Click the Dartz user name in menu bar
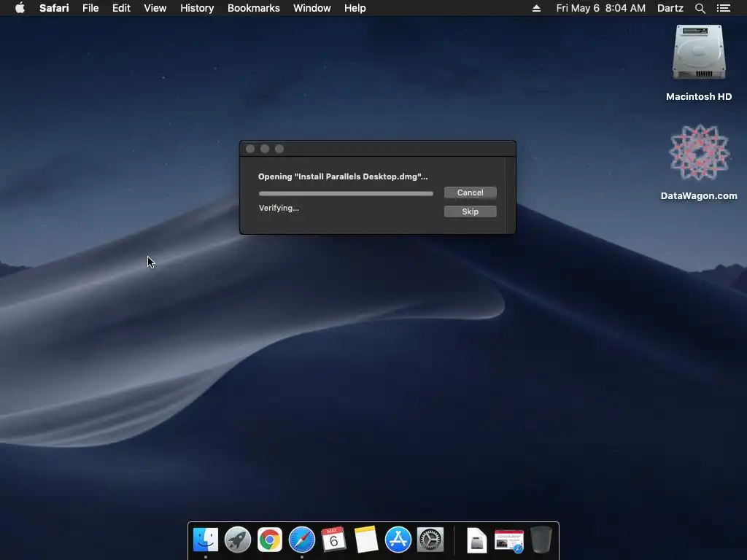This screenshot has height=560, width=747. [x=670, y=8]
